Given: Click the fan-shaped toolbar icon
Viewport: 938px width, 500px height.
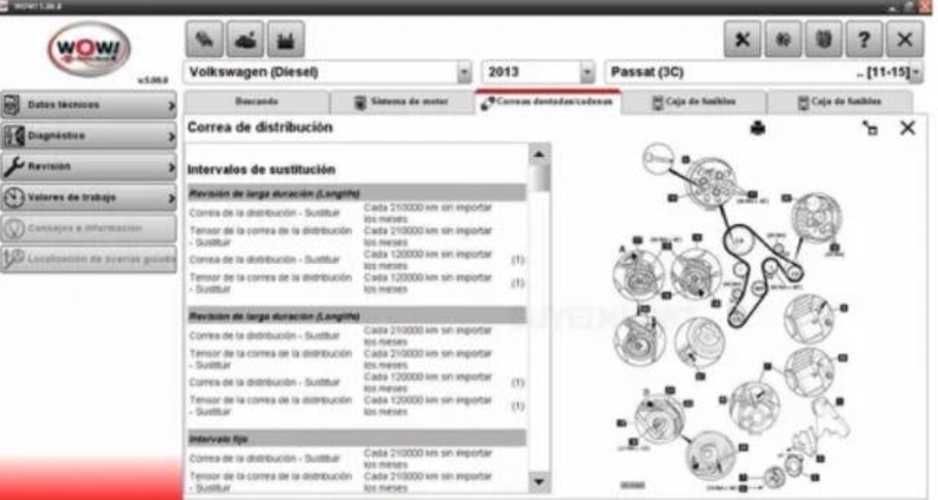Looking at the screenshot, I should tap(783, 39).
